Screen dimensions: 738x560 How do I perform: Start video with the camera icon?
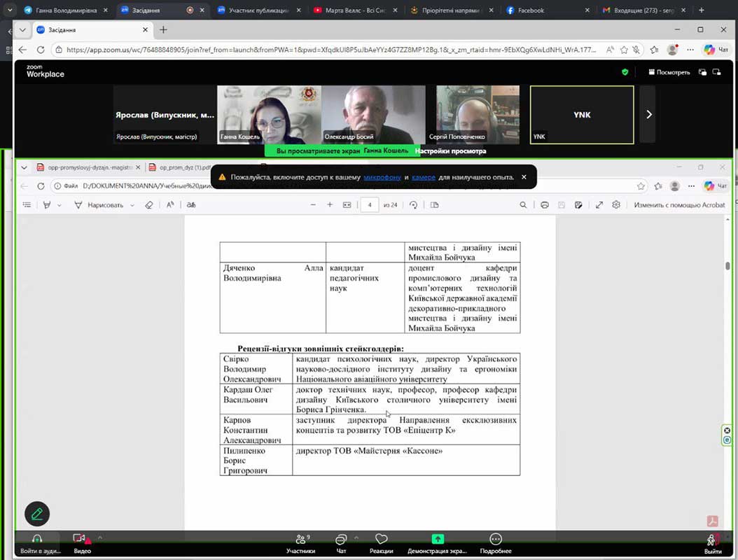pos(80,539)
